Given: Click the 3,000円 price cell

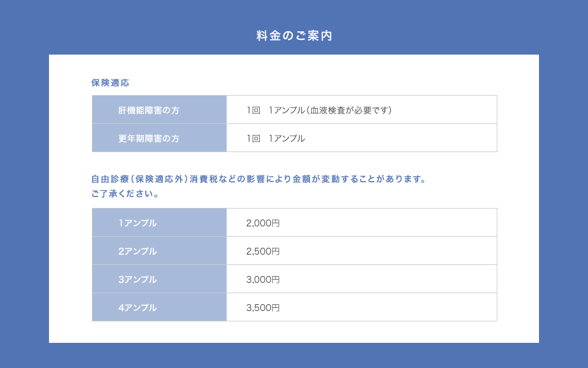Looking at the screenshot, I should 263,280.
